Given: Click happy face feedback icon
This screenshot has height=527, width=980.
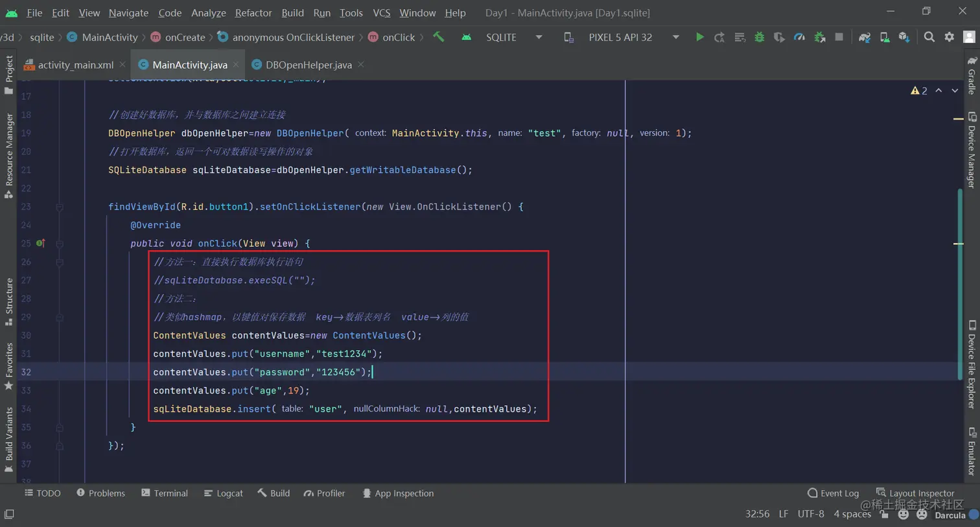Looking at the screenshot, I should coord(904,515).
